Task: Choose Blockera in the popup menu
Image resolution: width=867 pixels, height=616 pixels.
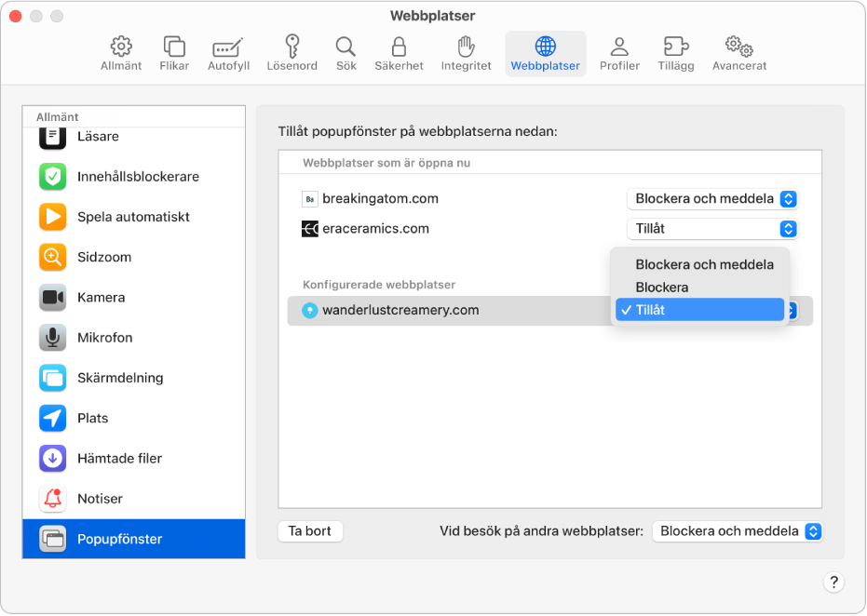Action: pos(662,288)
